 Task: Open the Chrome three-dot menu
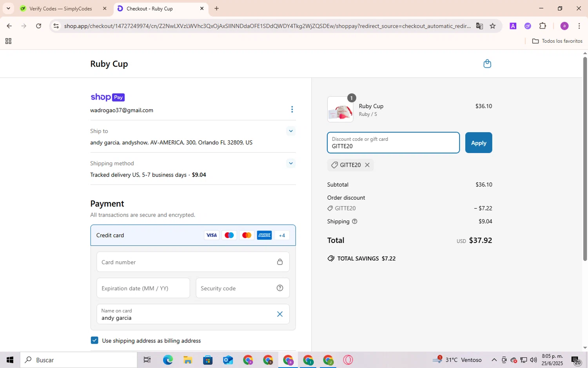pyautogui.click(x=579, y=26)
